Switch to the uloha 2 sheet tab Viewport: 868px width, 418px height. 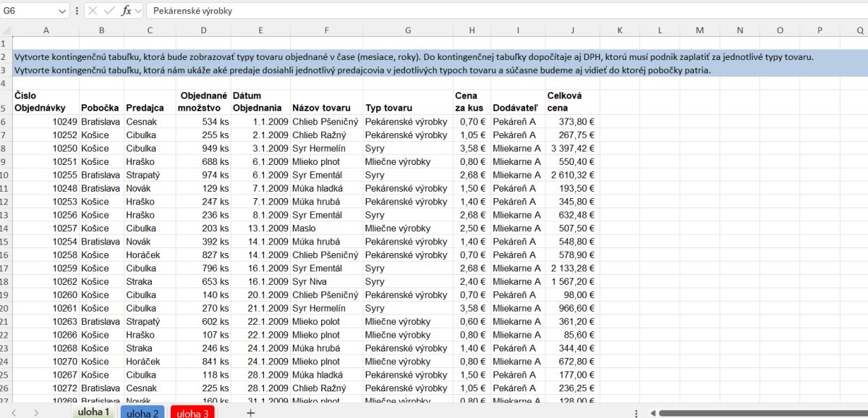point(142,413)
